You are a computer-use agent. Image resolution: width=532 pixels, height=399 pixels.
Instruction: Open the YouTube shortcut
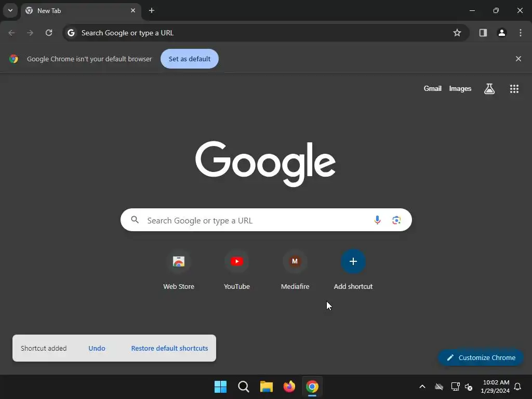(x=237, y=270)
